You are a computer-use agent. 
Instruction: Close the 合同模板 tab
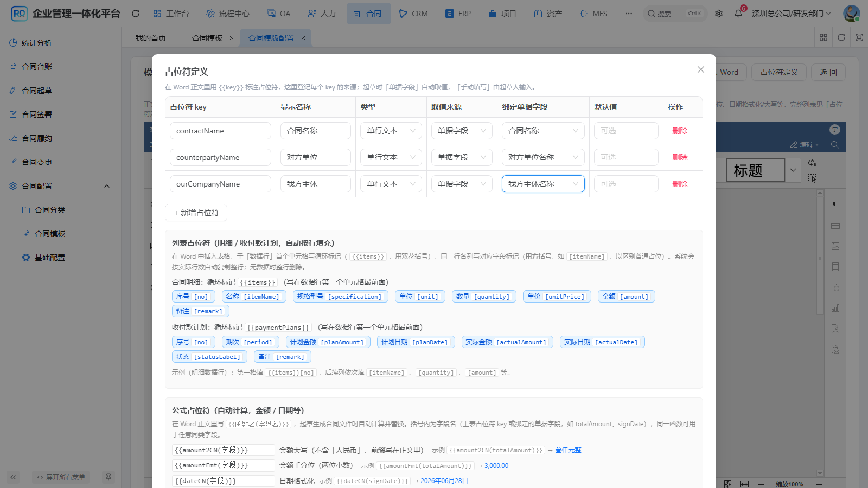pos(232,38)
